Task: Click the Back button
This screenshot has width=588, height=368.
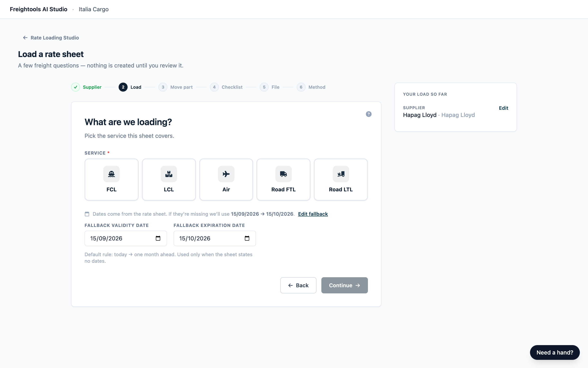Action: coord(298,285)
